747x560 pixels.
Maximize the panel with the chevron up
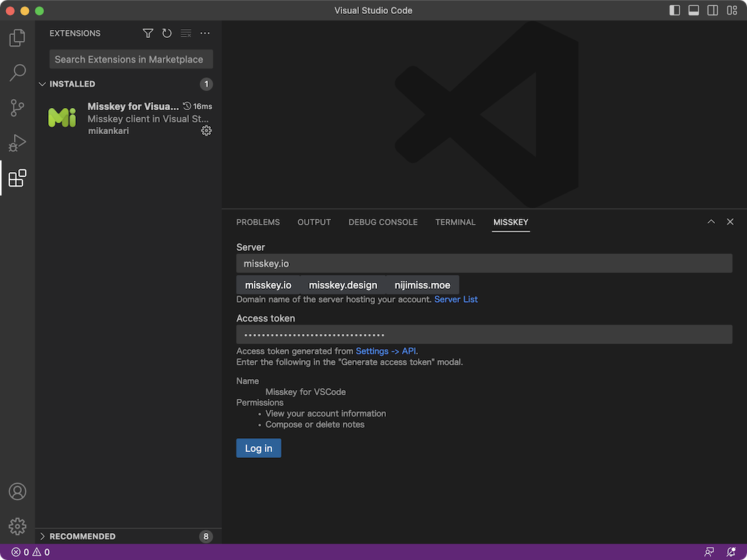(711, 222)
